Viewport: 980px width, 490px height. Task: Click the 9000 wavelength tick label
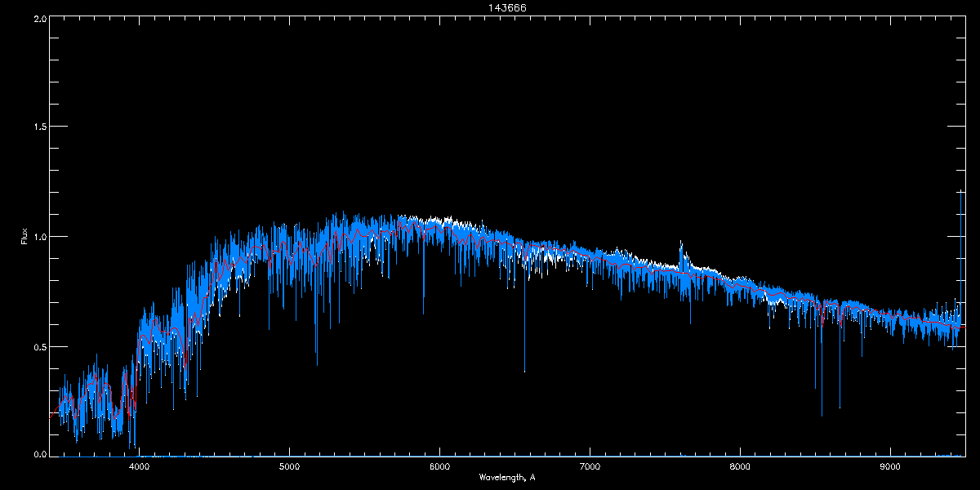(890, 467)
